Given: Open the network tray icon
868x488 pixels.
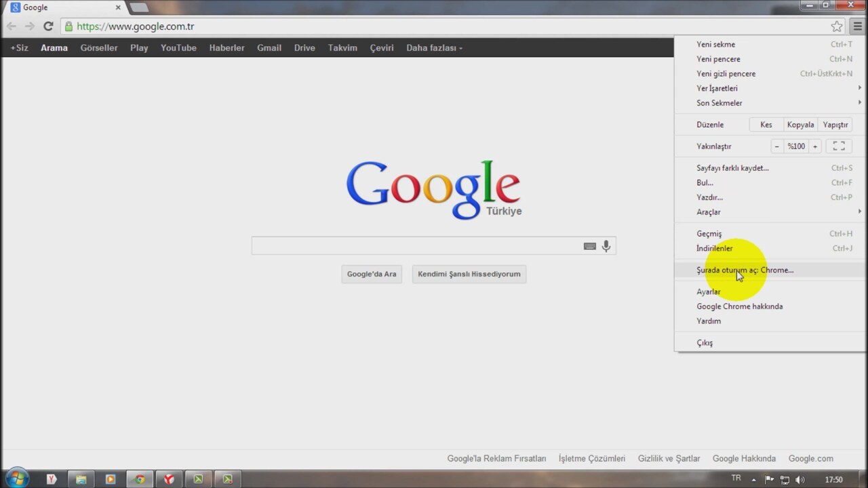Looking at the screenshot, I should point(785,479).
